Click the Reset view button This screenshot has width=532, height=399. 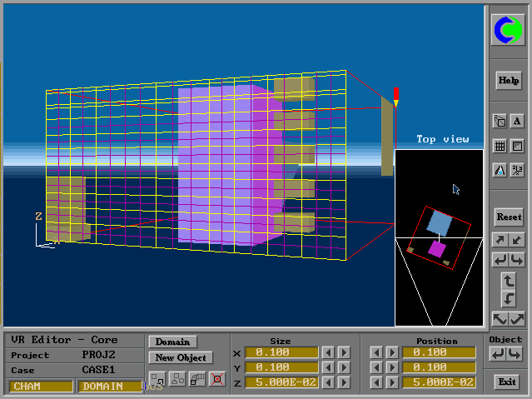508,217
